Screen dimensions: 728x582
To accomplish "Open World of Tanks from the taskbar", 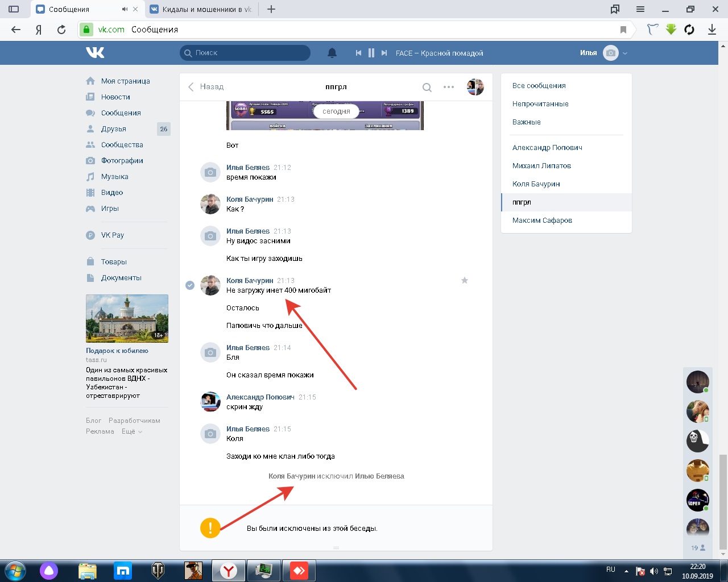I will [x=158, y=570].
